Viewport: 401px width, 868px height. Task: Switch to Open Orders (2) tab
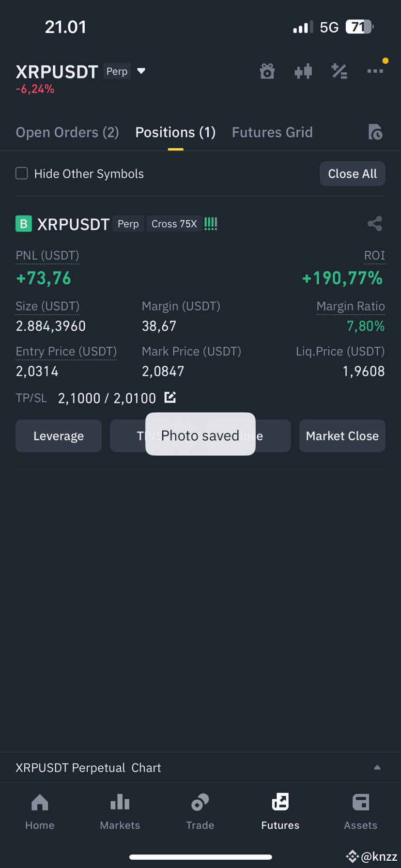pyautogui.click(x=67, y=132)
